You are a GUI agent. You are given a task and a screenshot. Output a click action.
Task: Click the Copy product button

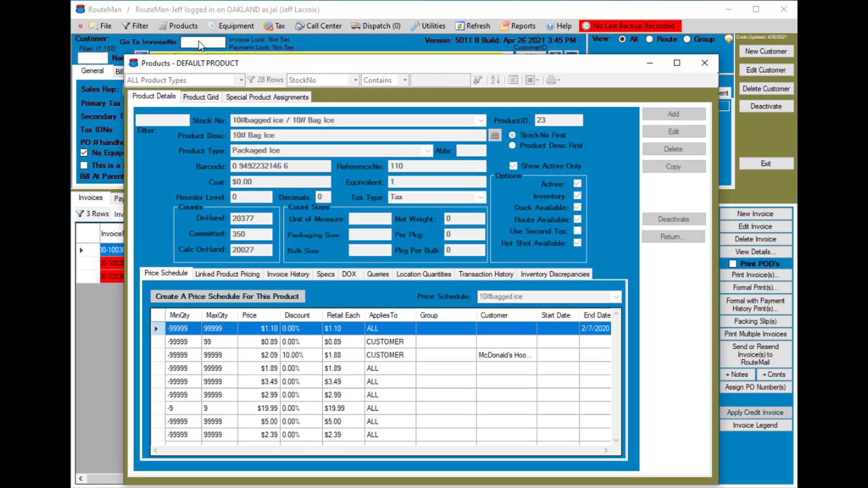(674, 166)
